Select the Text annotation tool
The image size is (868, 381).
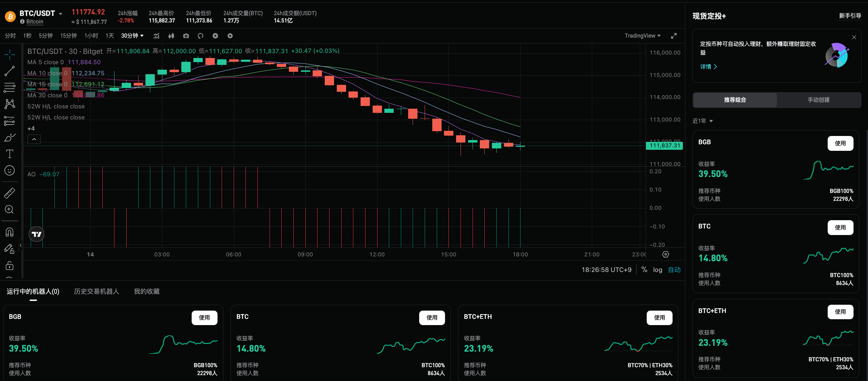pos(10,154)
